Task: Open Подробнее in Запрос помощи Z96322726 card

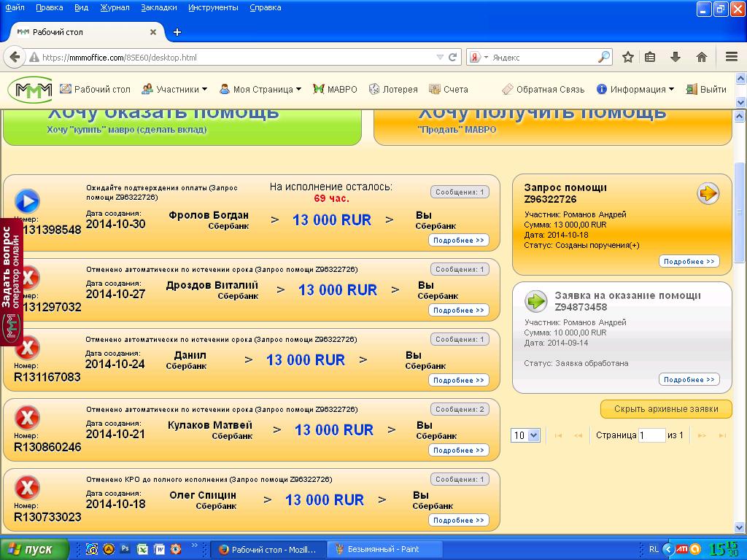Action: pyautogui.click(x=689, y=262)
